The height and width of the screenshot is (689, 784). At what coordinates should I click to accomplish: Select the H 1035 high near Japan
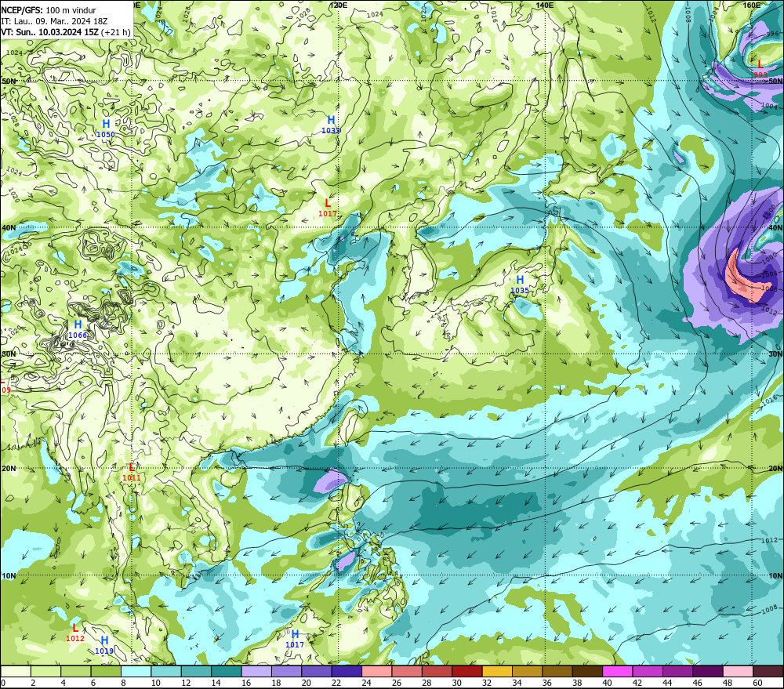coord(520,285)
